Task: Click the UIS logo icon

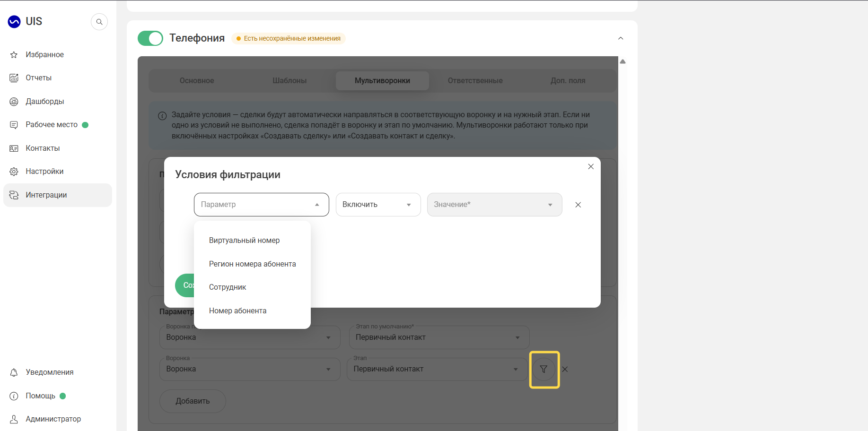Action: pyautogui.click(x=14, y=22)
